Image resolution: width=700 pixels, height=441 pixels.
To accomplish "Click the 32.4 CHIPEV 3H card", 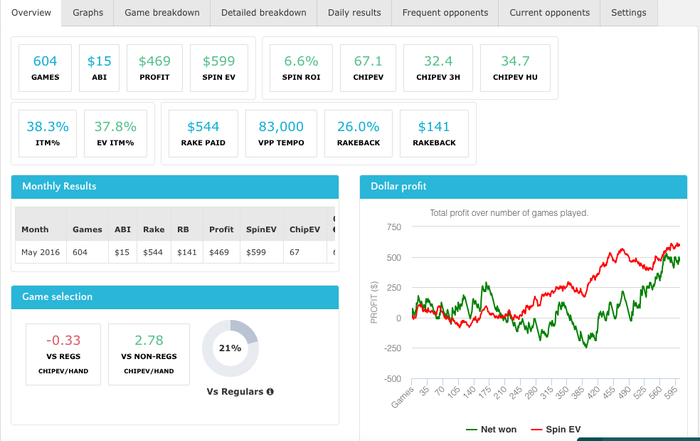I will [438, 68].
